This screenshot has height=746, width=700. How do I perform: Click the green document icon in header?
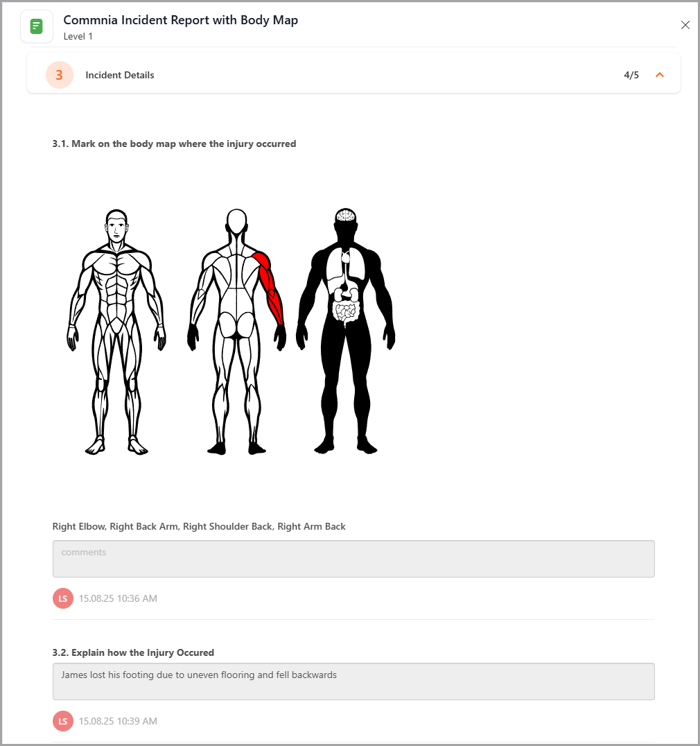[x=37, y=26]
